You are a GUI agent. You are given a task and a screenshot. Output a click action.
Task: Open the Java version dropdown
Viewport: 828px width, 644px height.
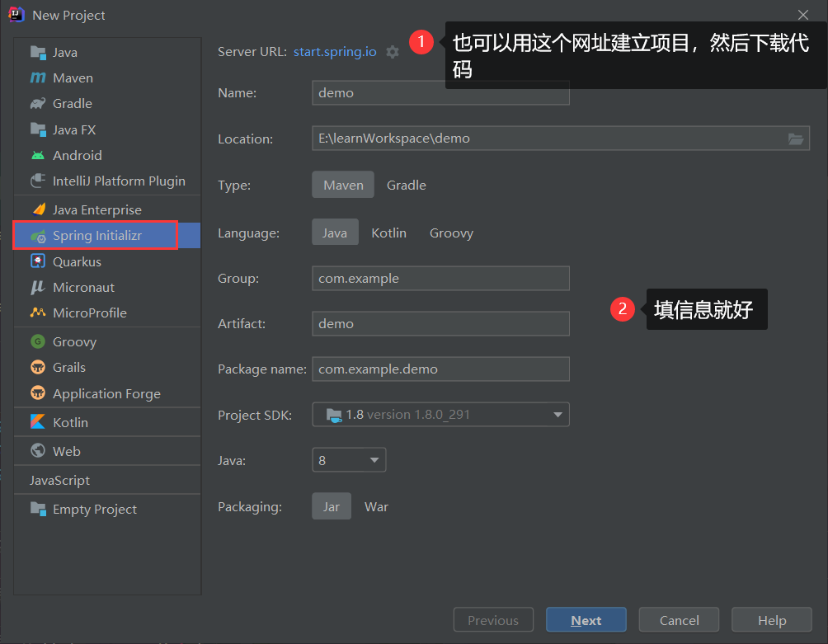pos(349,460)
